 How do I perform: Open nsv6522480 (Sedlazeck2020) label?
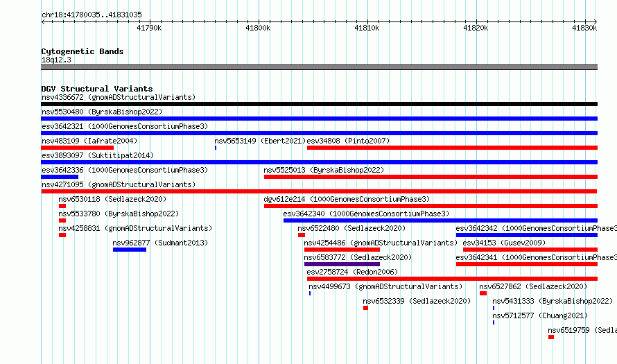pyautogui.click(x=351, y=228)
